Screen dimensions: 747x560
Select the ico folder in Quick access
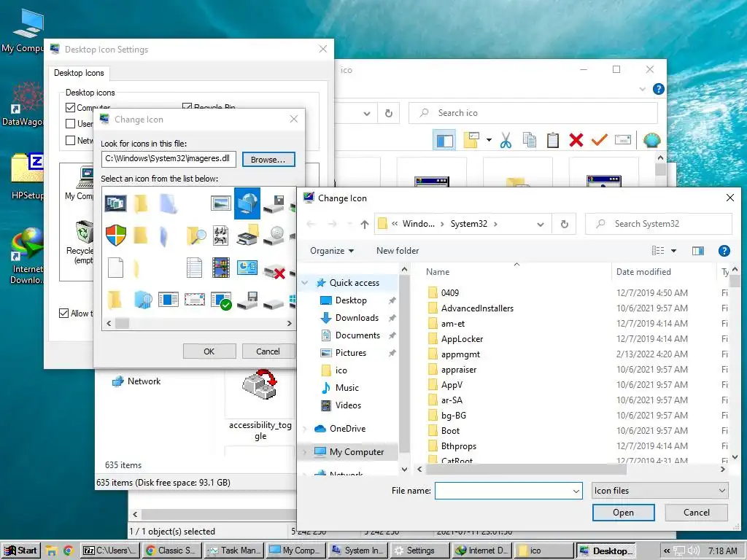(341, 370)
